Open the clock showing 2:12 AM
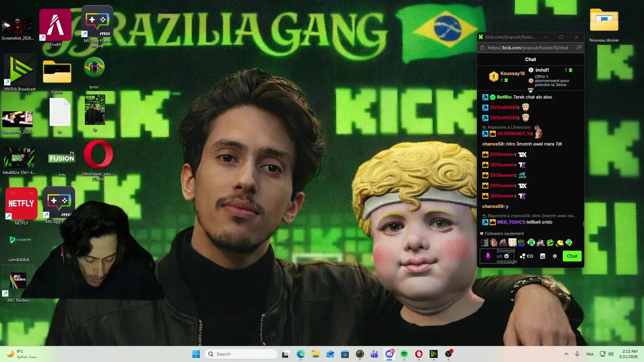 coord(629,354)
